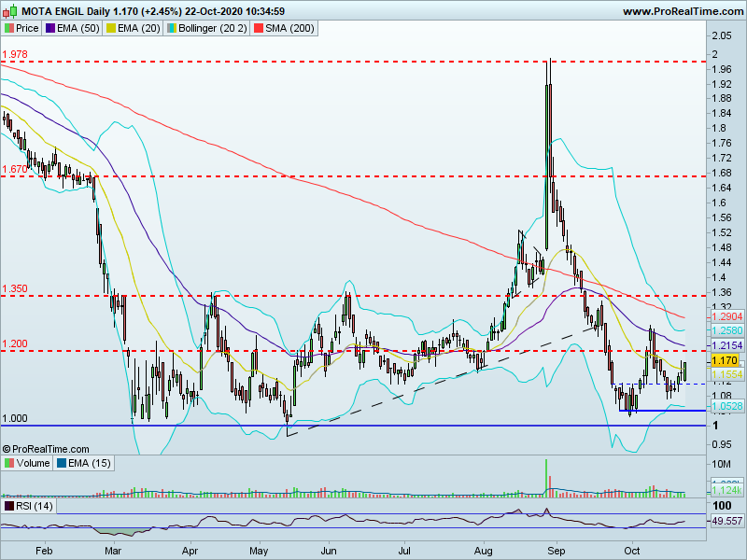Open the www.ProRealTime.com link
Viewport: 747px width, 560px height.
684,11
